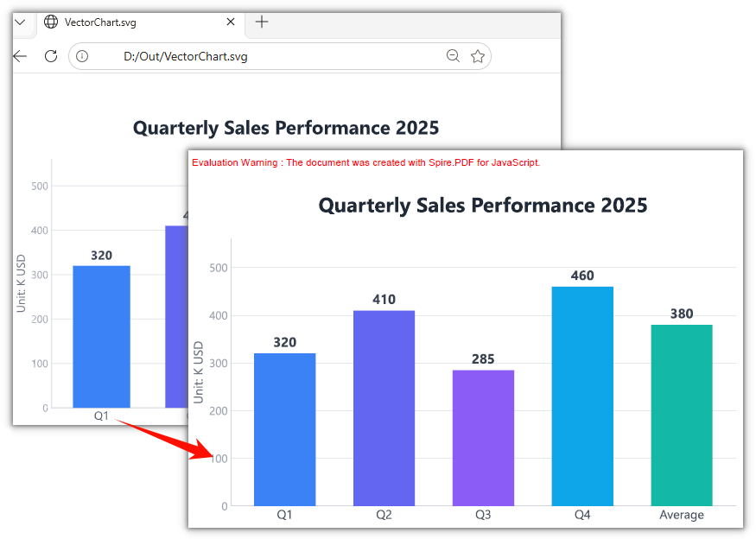756x539 pixels.
Task: Go back with the browser back arrow
Action: [x=20, y=56]
